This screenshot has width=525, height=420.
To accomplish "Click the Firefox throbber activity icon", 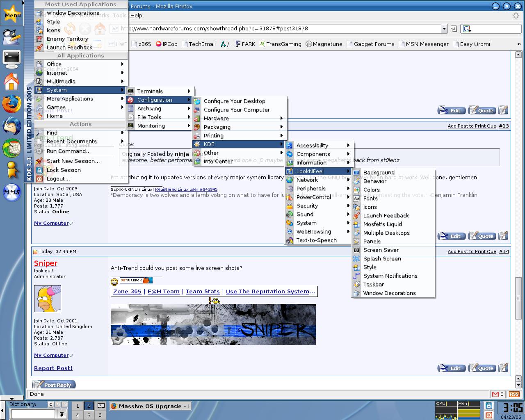I will [516, 16].
